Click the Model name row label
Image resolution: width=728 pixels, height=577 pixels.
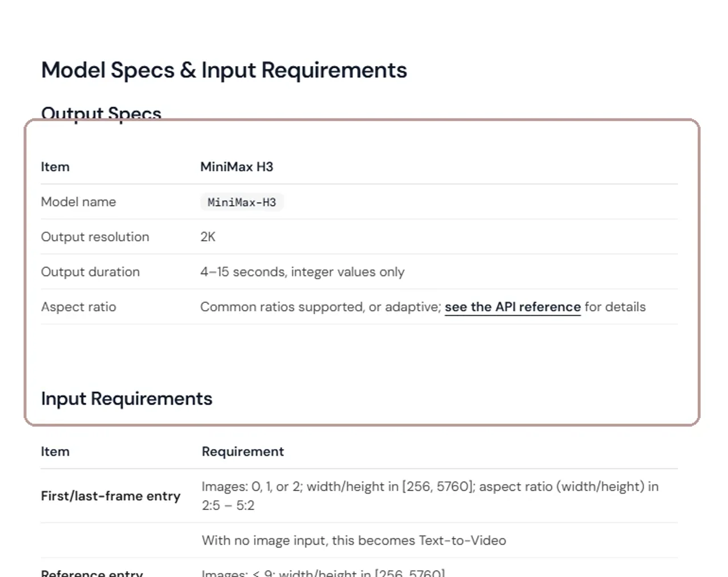(x=78, y=201)
